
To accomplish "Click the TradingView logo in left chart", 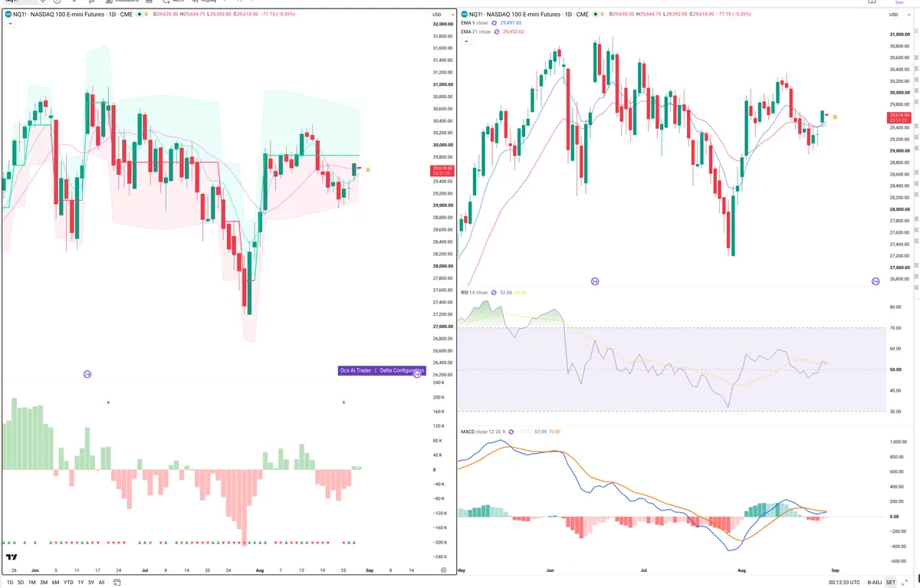I will [x=11, y=558].
